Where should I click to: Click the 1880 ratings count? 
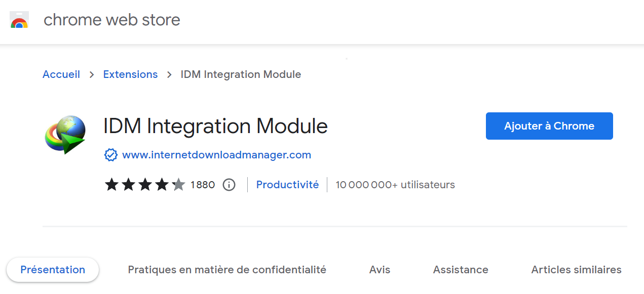pos(203,185)
